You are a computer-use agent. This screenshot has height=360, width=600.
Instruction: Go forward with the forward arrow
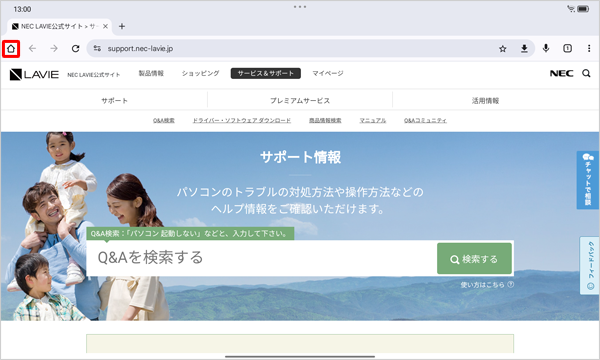[54, 49]
